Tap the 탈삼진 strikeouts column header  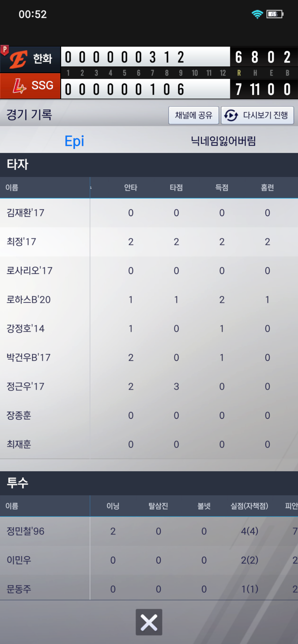(x=158, y=506)
